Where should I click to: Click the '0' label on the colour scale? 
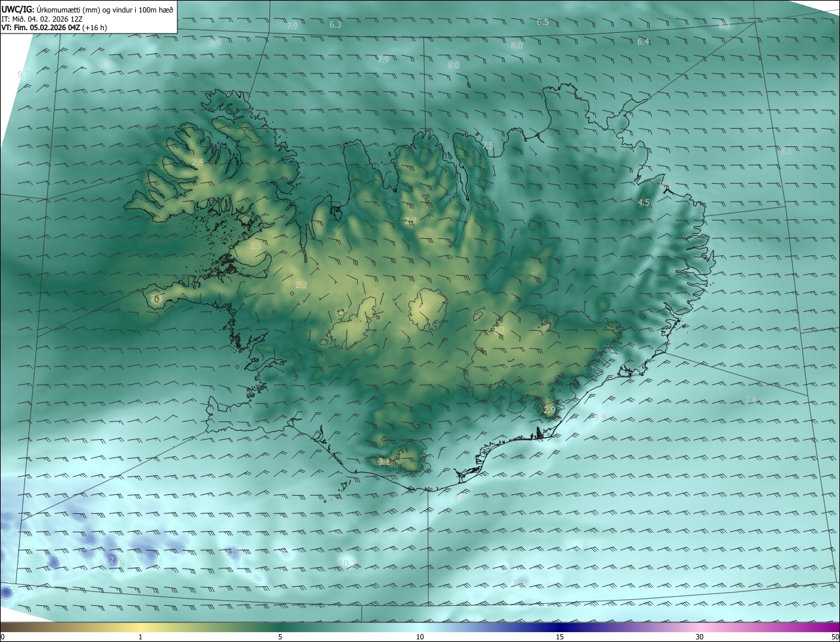click(3, 637)
